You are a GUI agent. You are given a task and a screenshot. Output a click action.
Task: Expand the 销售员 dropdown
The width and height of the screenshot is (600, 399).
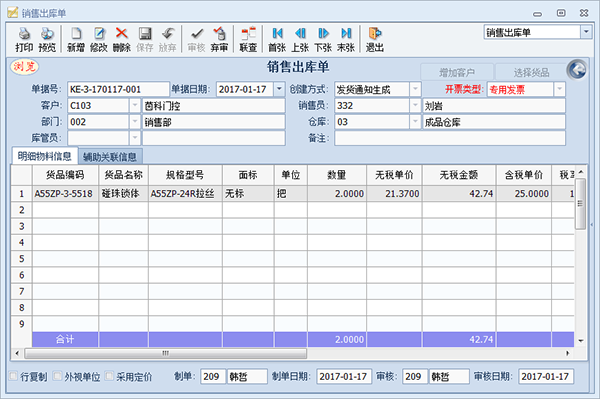click(x=415, y=106)
